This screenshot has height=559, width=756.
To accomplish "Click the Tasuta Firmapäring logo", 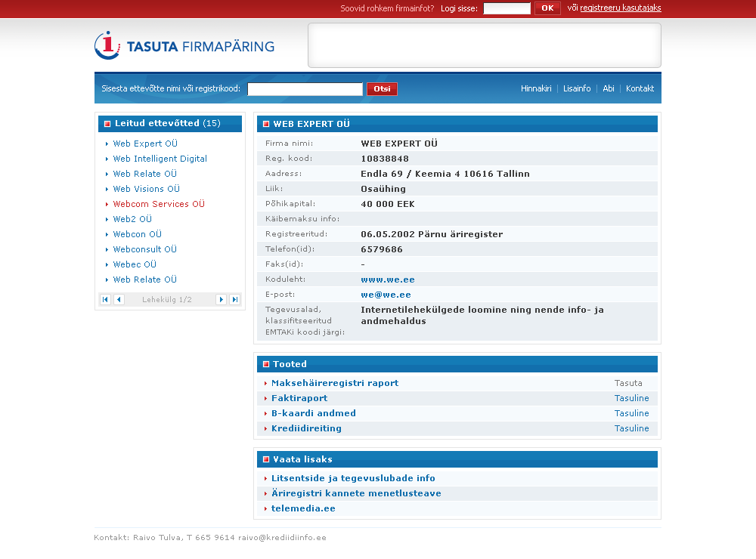I will (184, 46).
